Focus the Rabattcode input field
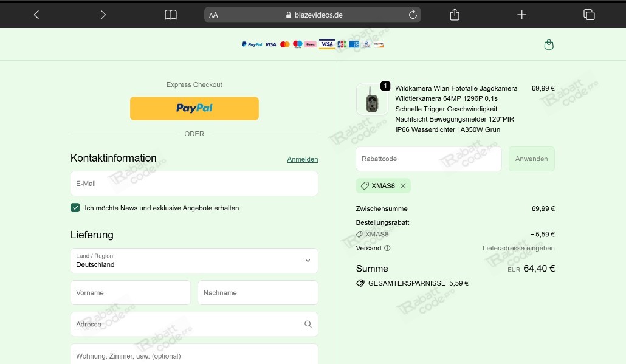Viewport: 626px width, 364px height. 428,159
